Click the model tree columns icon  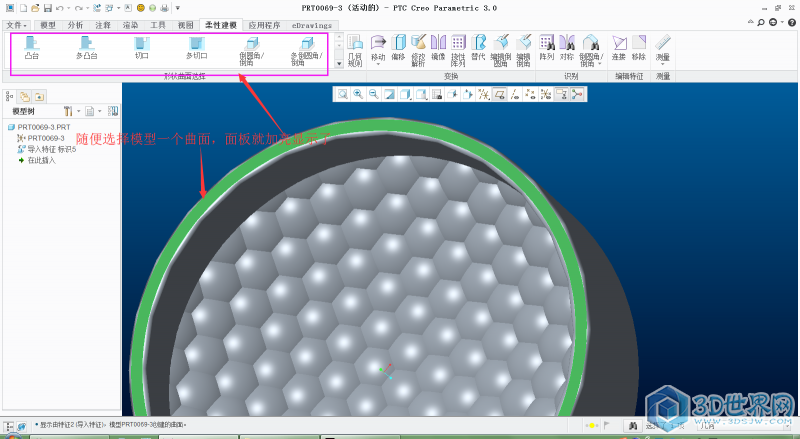113,111
